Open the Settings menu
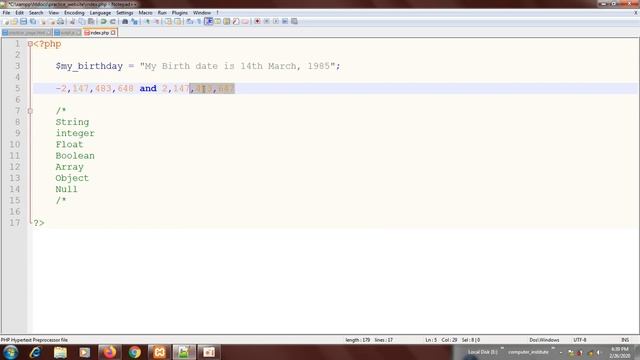Screen dimensions: 640x360 click(124, 13)
